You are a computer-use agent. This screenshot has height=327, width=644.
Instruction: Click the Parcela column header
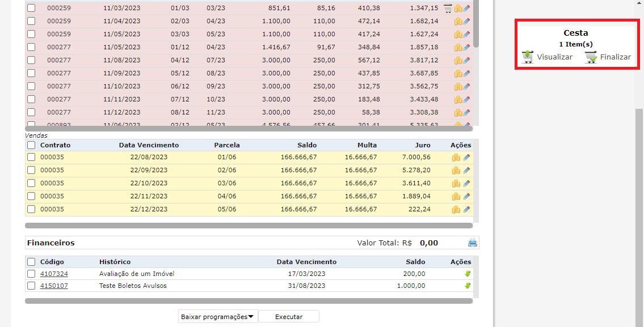[227, 145]
